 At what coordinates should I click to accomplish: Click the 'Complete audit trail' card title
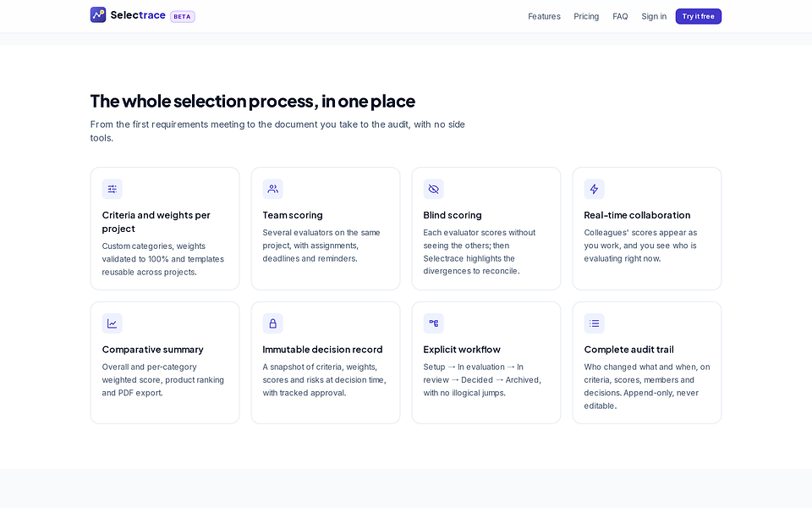coord(628,350)
